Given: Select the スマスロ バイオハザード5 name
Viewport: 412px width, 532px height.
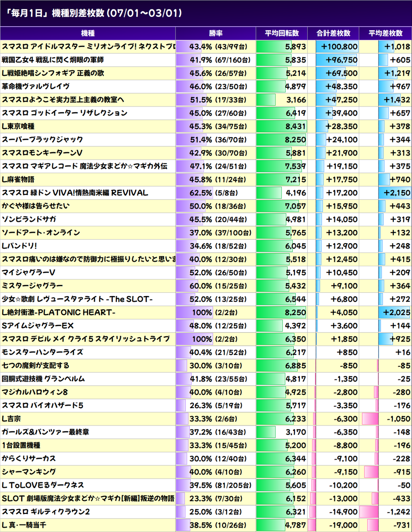Looking at the screenshot, I should tap(43, 406).
